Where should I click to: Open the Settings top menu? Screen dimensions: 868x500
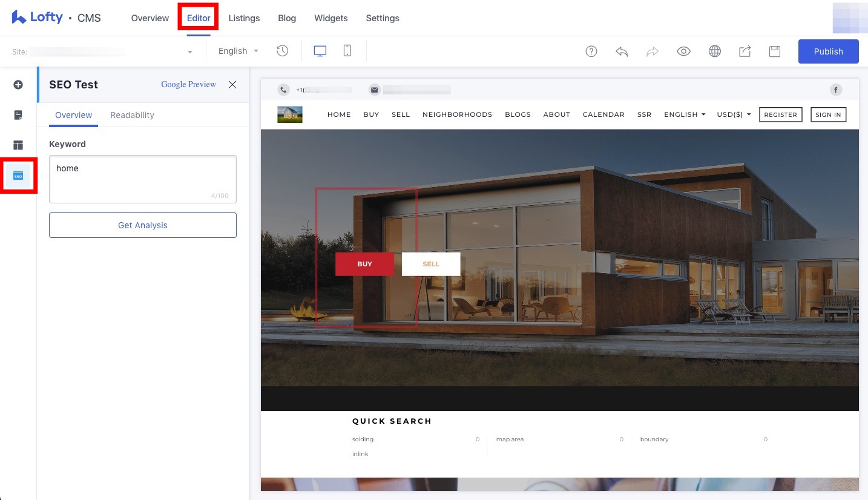(x=383, y=18)
